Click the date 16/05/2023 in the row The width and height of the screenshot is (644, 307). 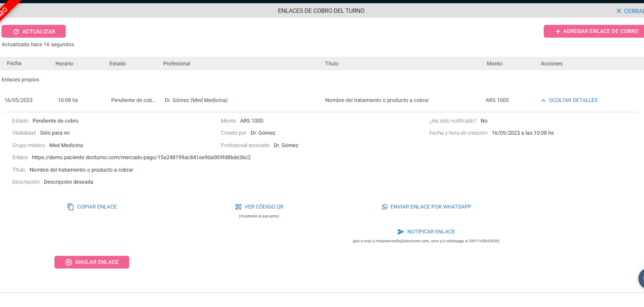[x=19, y=100]
